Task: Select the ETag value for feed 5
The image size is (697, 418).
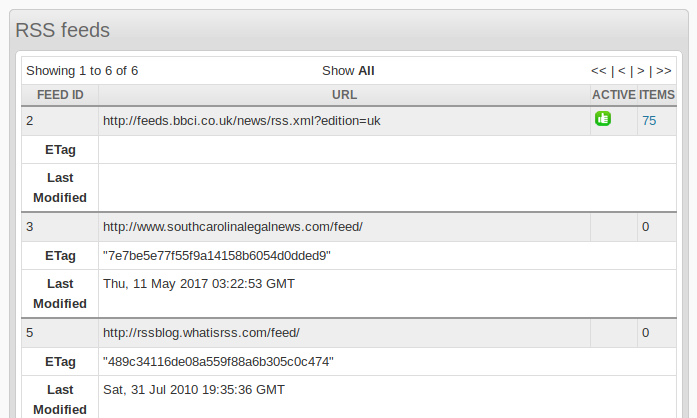Action: pos(218,362)
